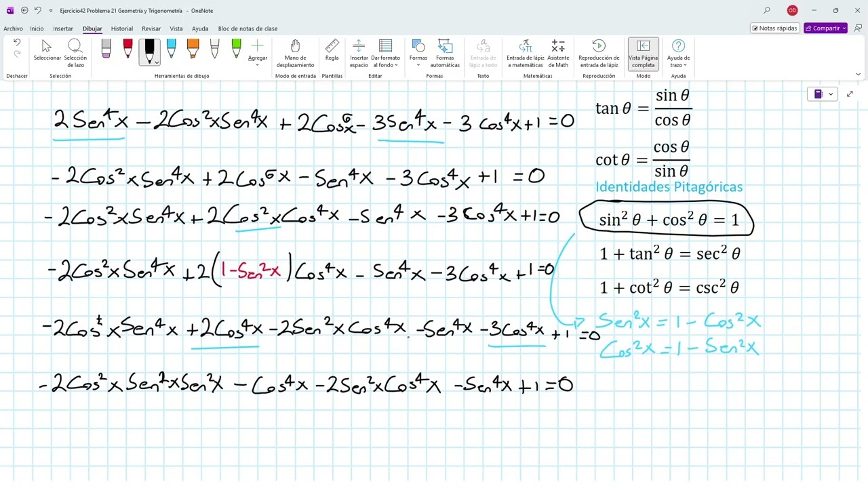Open Bloc de notas de clase tab
The image size is (868, 488).
tap(248, 28)
